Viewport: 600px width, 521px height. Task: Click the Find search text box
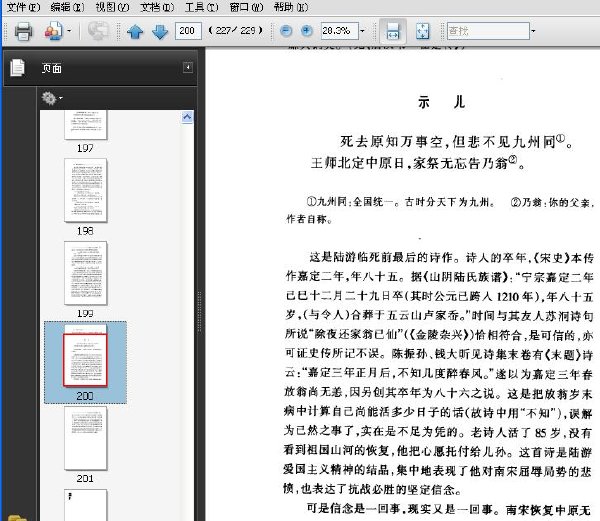488,31
